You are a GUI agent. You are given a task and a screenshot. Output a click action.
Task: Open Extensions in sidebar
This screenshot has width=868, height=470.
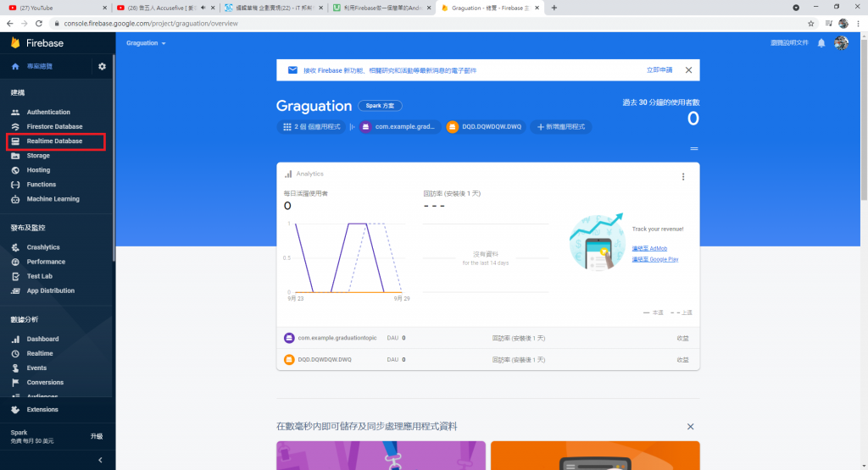pyautogui.click(x=42, y=410)
